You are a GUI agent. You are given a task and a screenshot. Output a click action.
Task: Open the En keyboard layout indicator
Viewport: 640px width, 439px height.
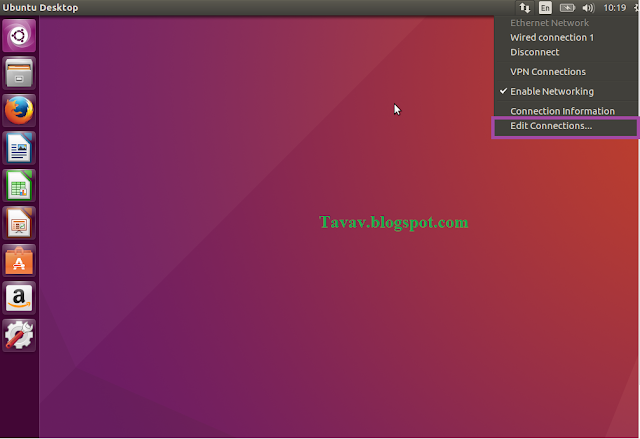545,8
